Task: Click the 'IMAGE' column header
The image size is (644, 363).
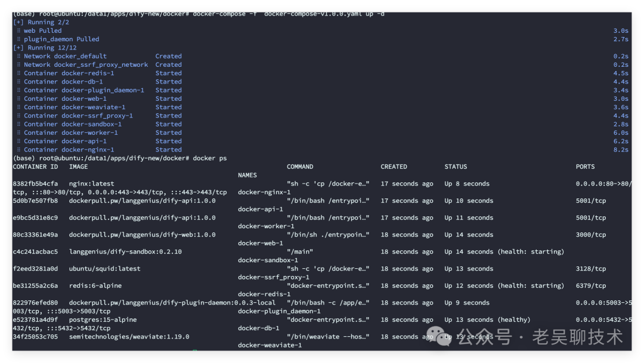Action: coord(79,167)
